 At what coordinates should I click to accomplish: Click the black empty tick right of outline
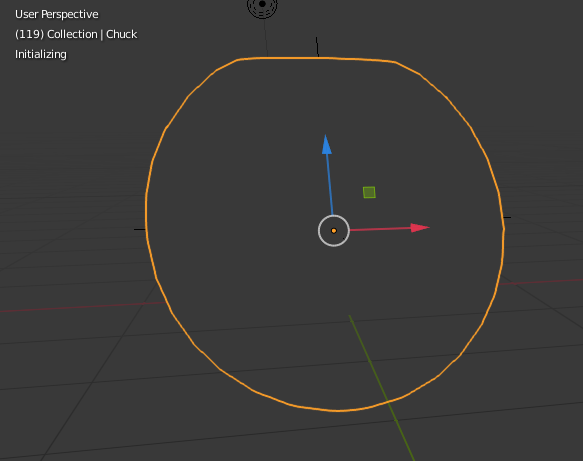pyautogui.click(x=507, y=217)
